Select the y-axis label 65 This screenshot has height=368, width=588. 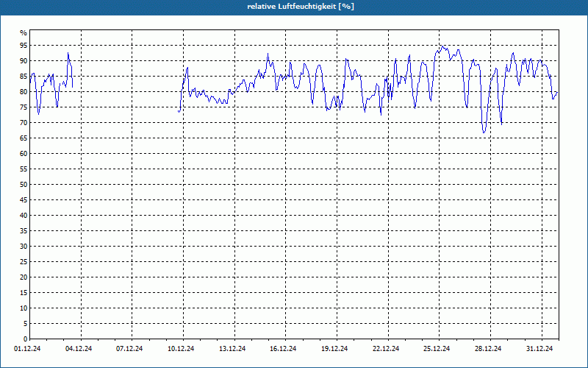24,138
